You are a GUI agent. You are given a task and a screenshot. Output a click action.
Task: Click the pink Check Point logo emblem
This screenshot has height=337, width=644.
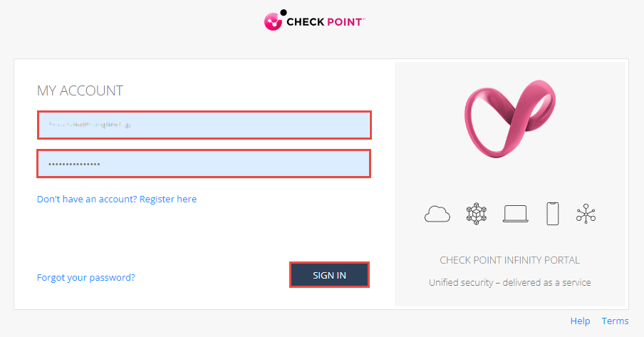click(x=273, y=23)
